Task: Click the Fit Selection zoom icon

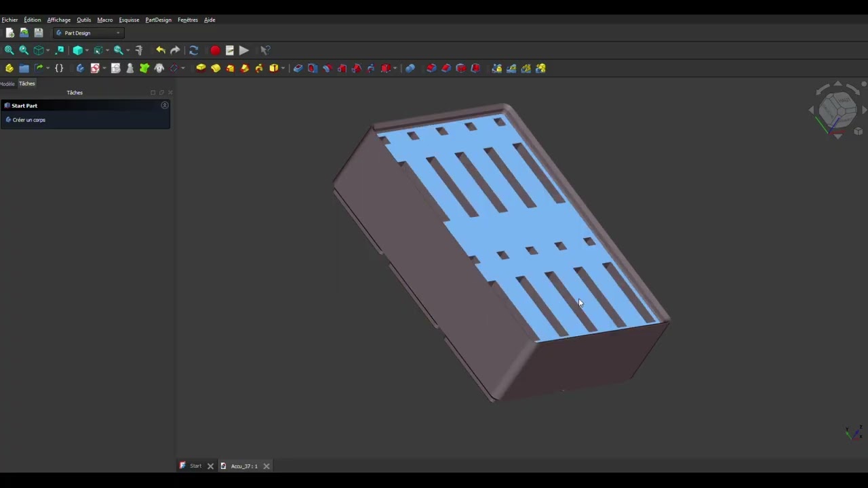Action: 24,50
